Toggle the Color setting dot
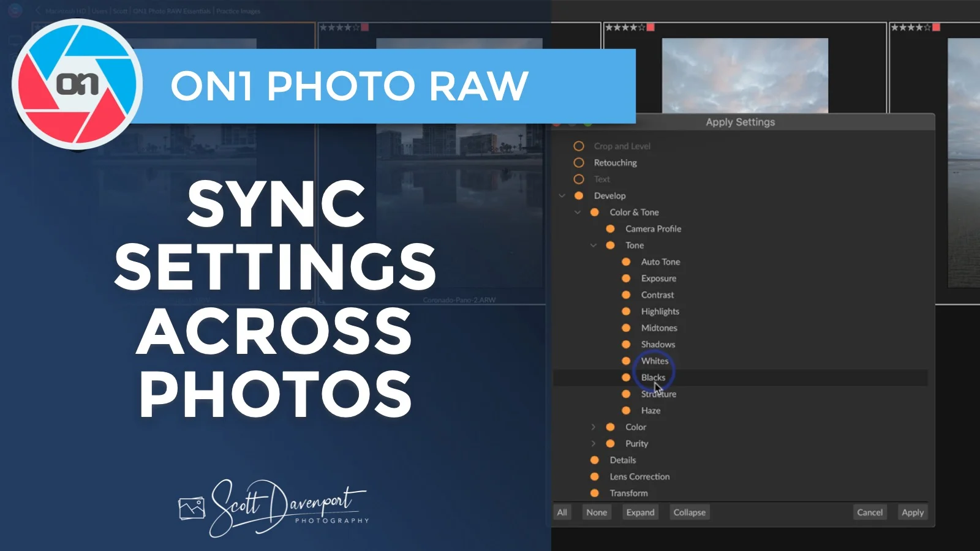980x551 pixels. [x=610, y=427]
